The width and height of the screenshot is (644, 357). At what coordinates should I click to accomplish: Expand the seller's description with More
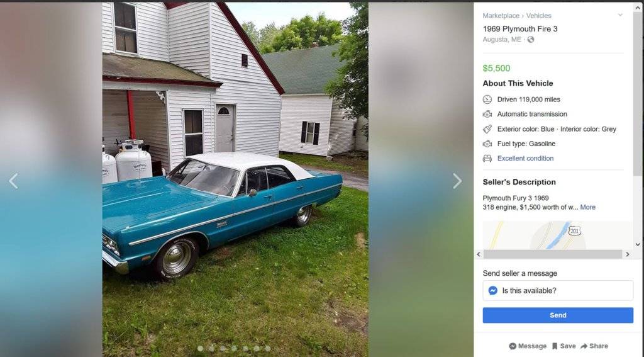click(x=588, y=207)
